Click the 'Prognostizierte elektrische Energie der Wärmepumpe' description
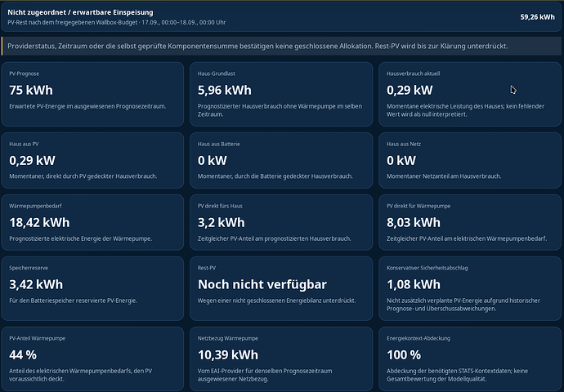Viewport: 564px width, 392px height. tap(80, 238)
